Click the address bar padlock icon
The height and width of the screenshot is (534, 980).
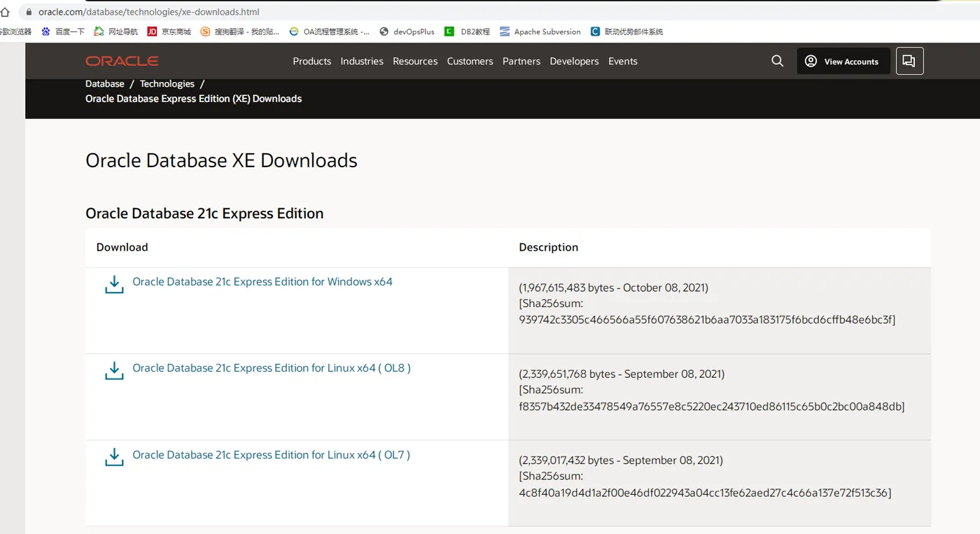29,12
